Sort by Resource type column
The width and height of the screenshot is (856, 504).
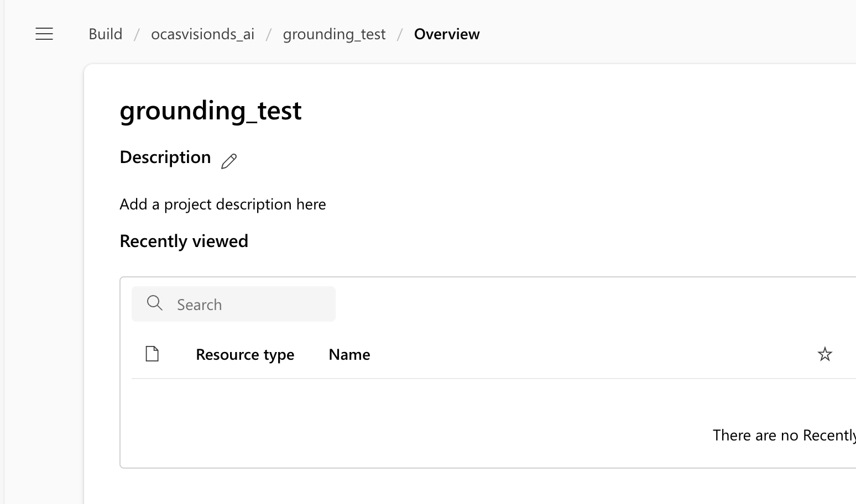pyautogui.click(x=245, y=354)
